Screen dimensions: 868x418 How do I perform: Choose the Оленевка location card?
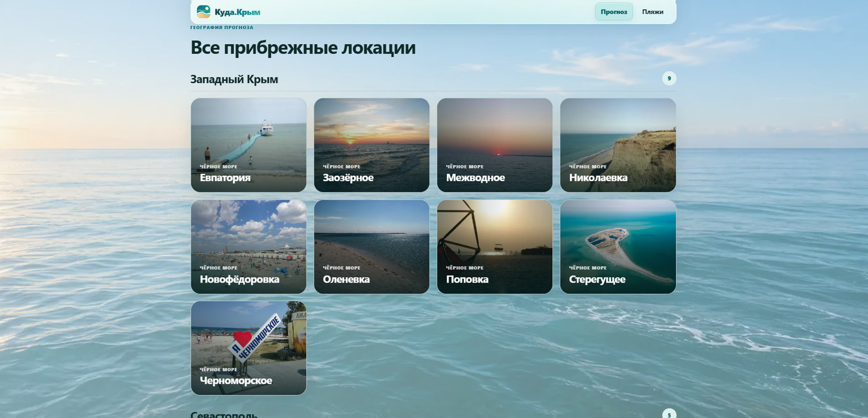pyautogui.click(x=372, y=247)
